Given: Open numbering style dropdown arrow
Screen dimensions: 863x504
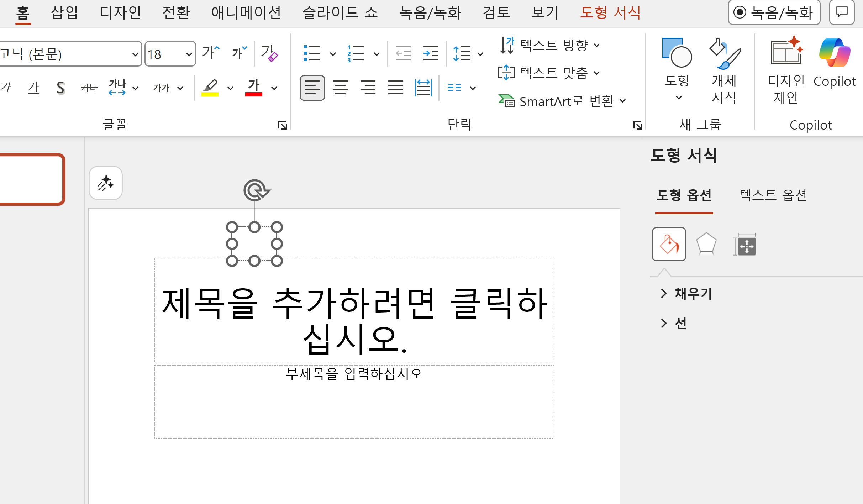Looking at the screenshot, I should tap(377, 54).
